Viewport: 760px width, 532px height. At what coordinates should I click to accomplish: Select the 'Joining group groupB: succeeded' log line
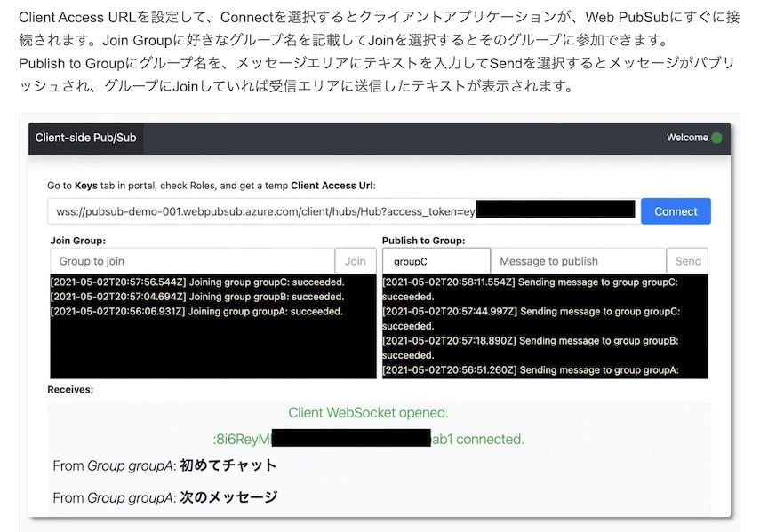(x=197, y=297)
